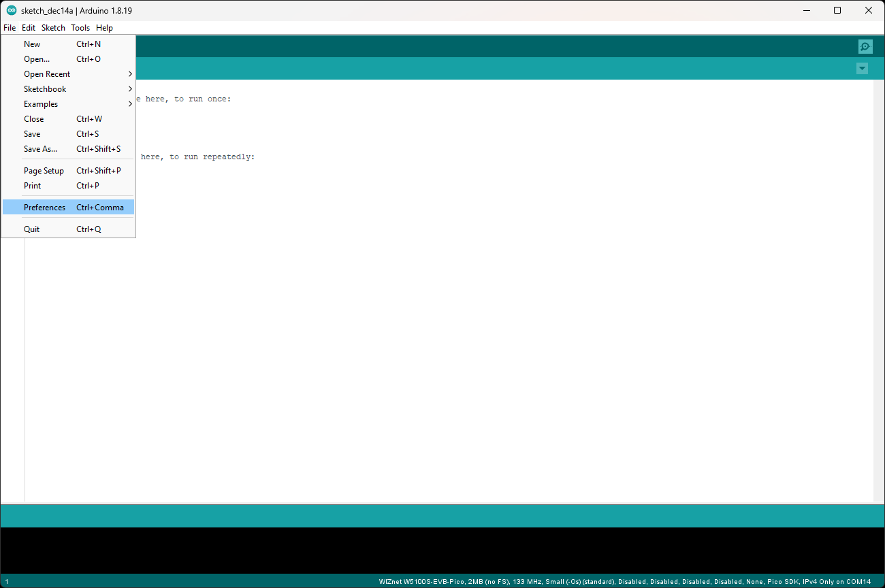Open the tab options dropdown arrow
The height and width of the screenshot is (588, 885).
coord(862,69)
